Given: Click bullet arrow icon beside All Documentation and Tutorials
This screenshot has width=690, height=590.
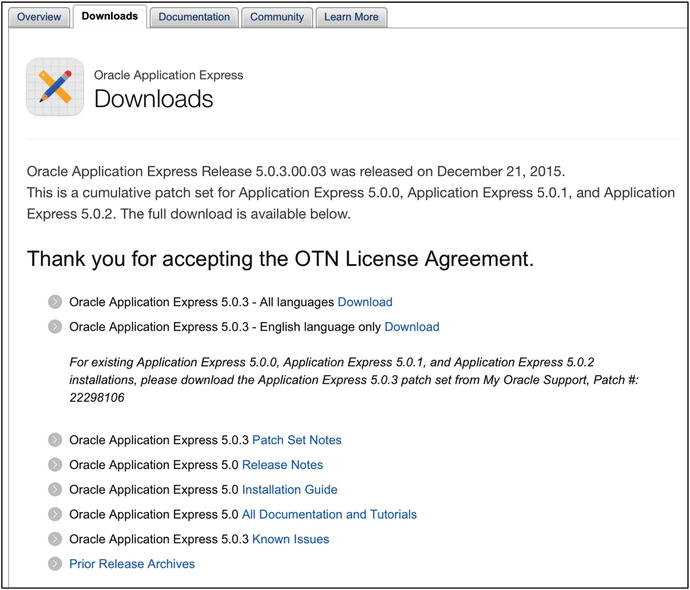Looking at the screenshot, I should 55,514.
